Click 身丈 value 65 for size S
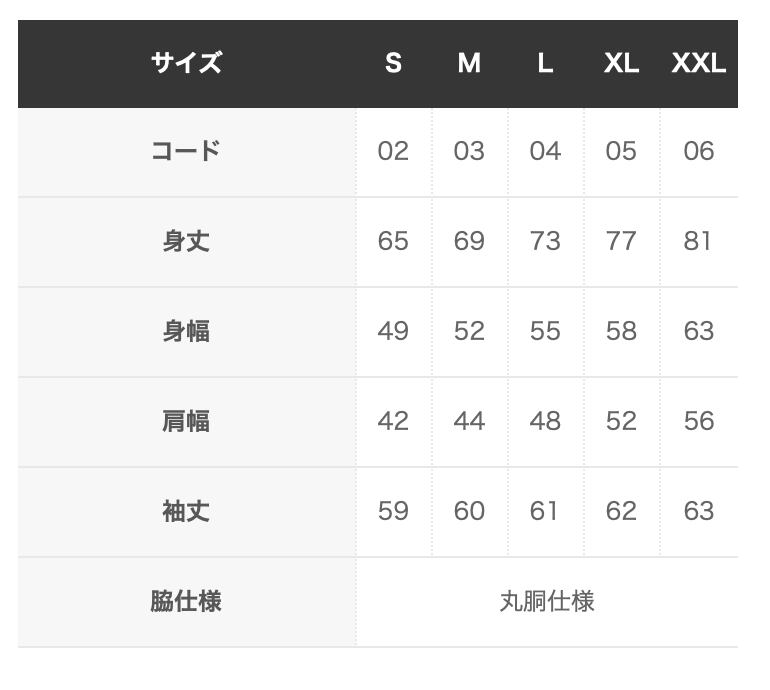This screenshot has width=770, height=690. (x=393, y=242)
